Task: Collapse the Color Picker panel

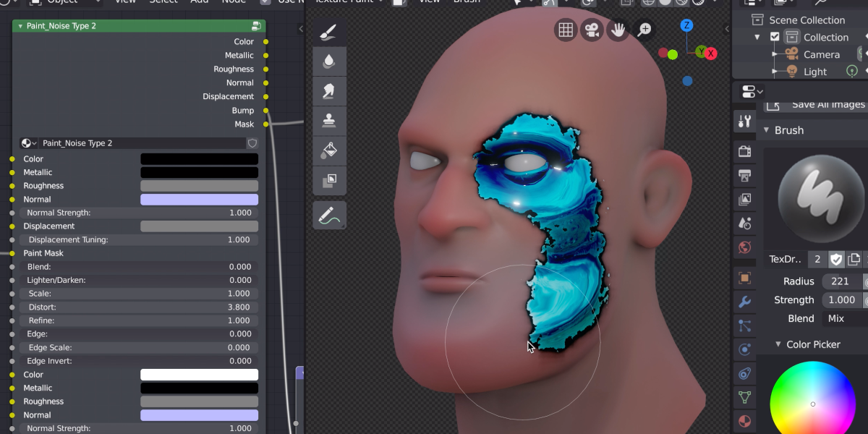Action: coord(778,344)
